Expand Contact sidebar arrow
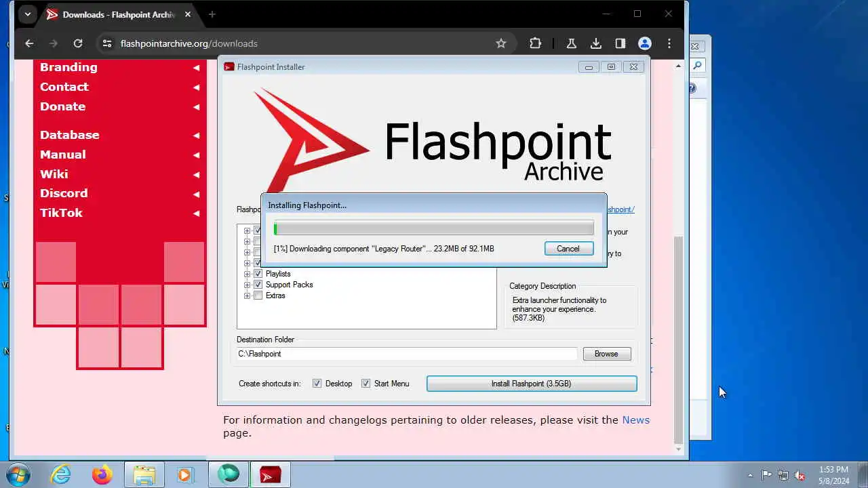Screen dimensions: 868x488 pyautogui.click(x=196, y=87)
